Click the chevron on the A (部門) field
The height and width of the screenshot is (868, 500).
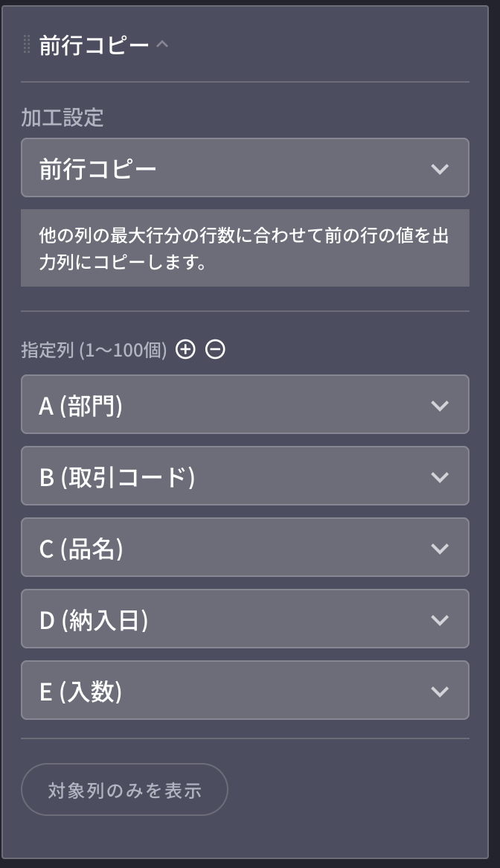(440, 404)
